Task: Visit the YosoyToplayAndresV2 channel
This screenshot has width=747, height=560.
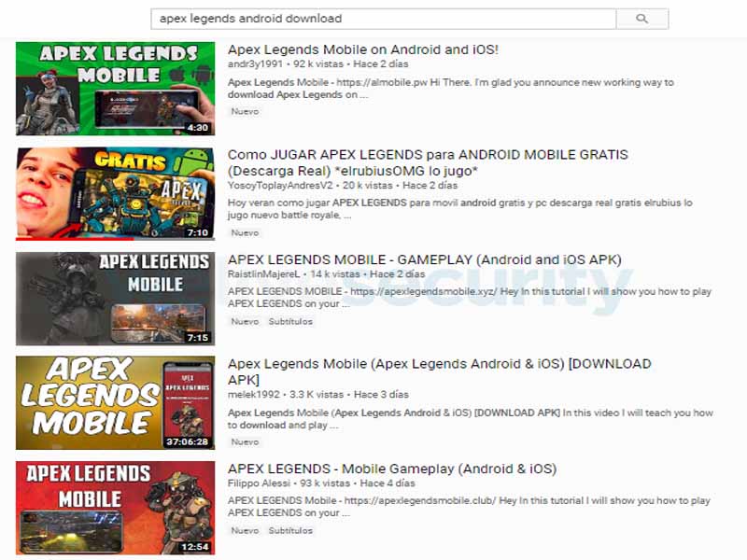Action: [x=280, y=185]
